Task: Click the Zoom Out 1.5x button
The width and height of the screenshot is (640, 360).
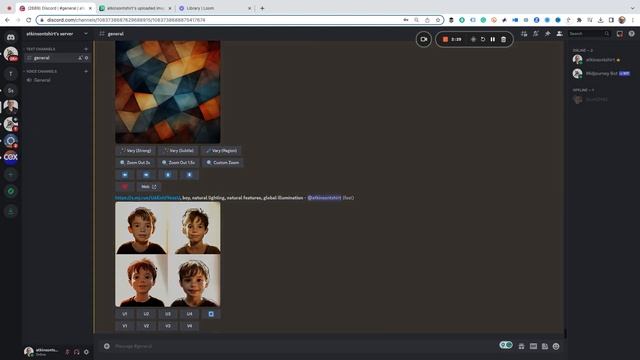Action: point(178,162)
